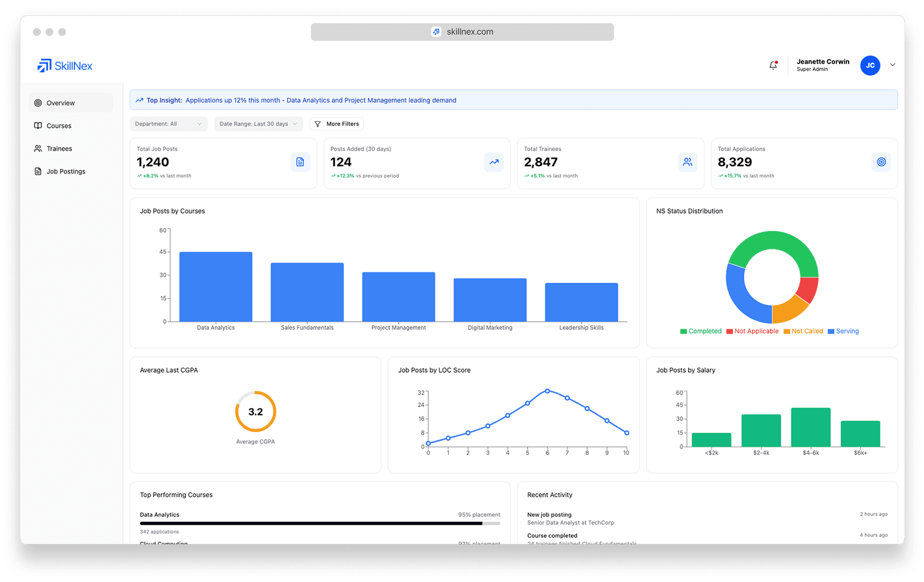This screenshot has width=924, height=582.
Task: Expand the user account menu chevron
Action: [x=893, y=65]
